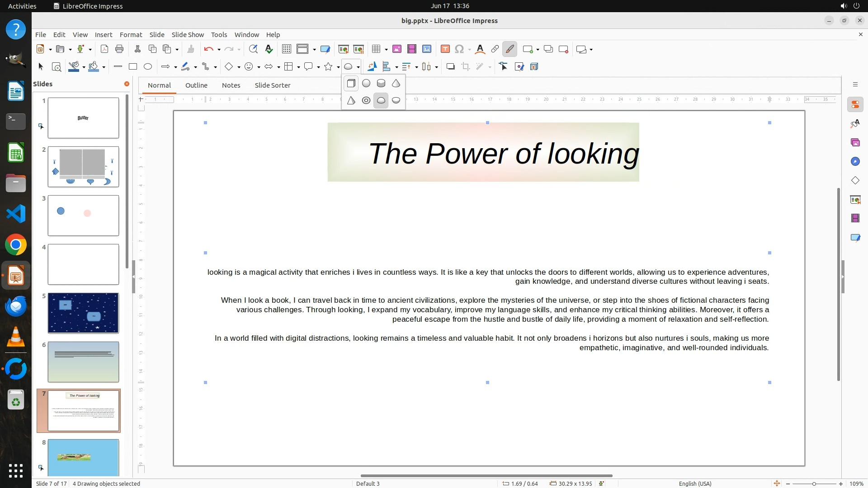Select the Cylinder 3D shape in popup
This screenshot has width=868, height=488.
[381, 83]
